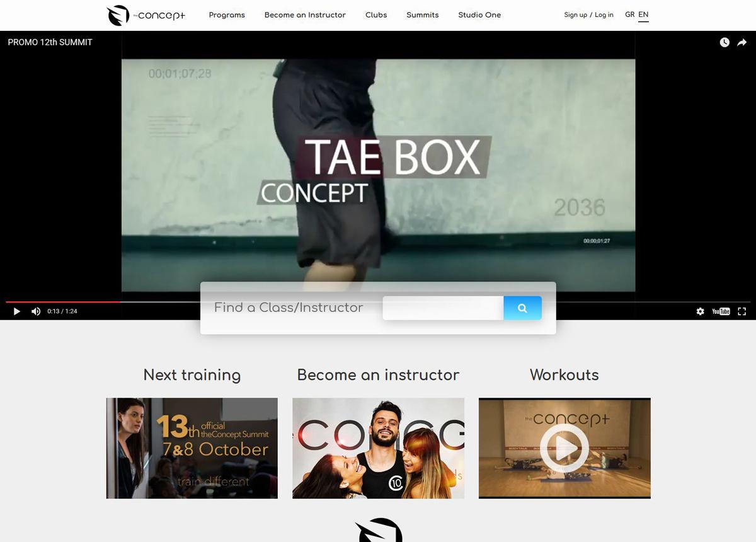756x542 pixels.
Task: Open the Become an instructor photo card
Action: click(x=378, y=448)
